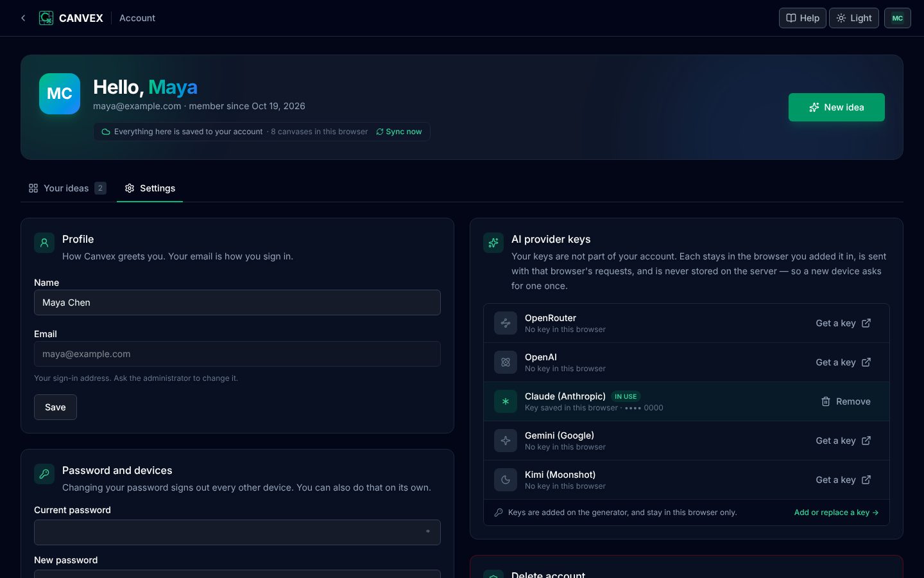The height and width of the screenshot is (578, 924).
Task: Get a key for OpenRouter
Action: [x=843, y=323]
